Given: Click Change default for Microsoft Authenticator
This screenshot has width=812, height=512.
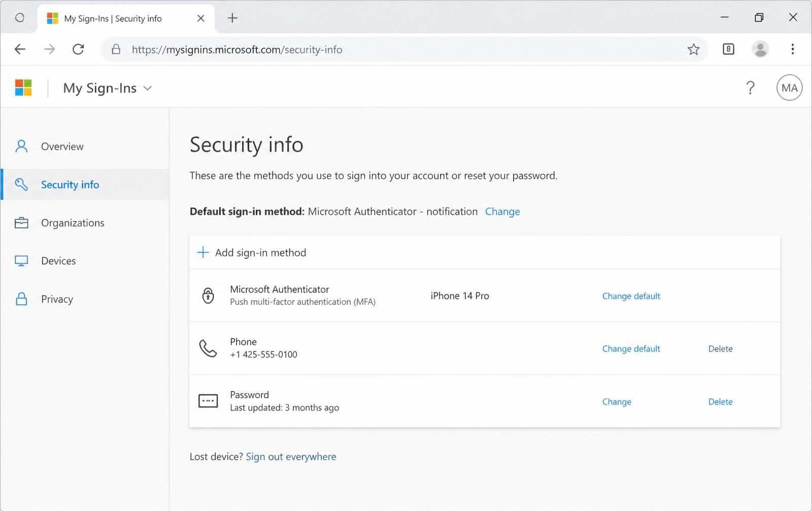Looking at the screenshot, I should coord(631,296).
